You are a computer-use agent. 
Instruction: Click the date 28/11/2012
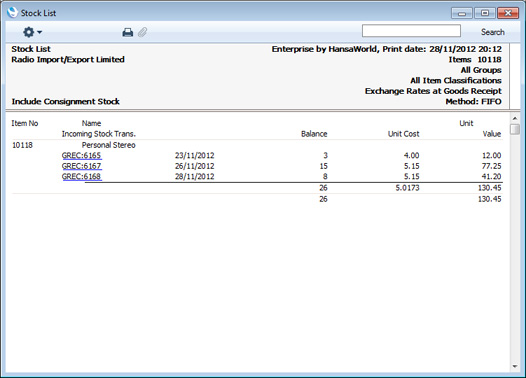pyautogui.click(x=194, y=176)
